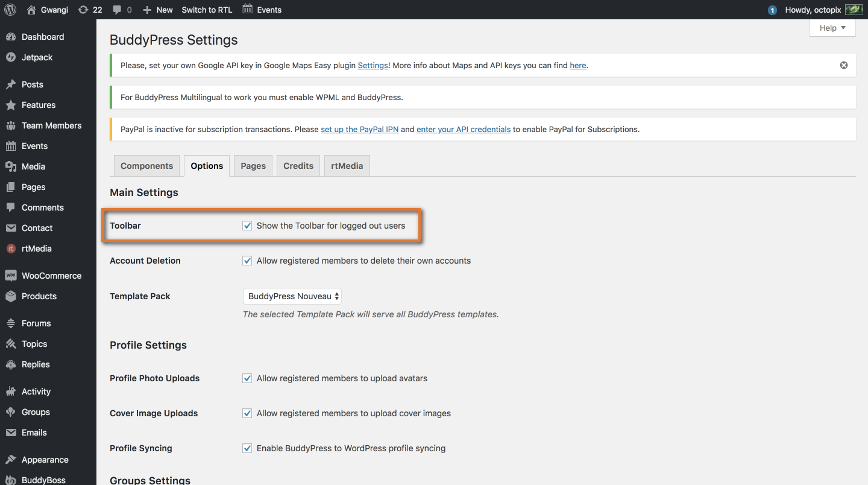This screenshot has width=868, height=485.
Task: Click the Forums icon in sidebar
Action: tap(11, 323)
